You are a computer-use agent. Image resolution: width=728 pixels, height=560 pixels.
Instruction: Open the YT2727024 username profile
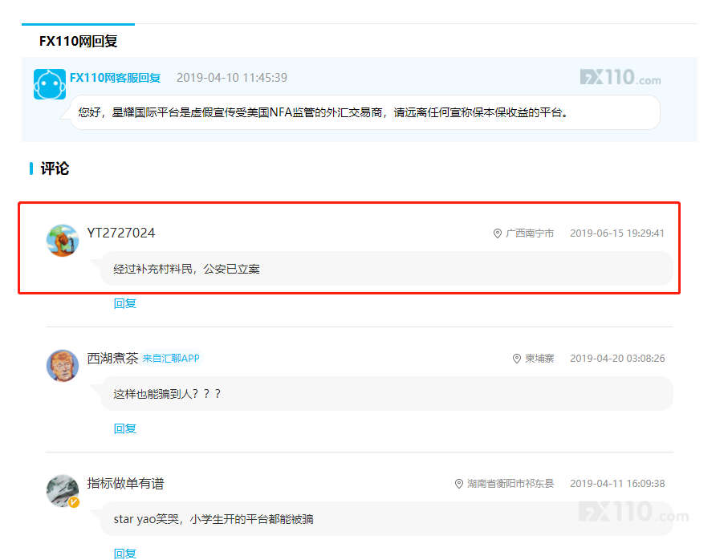(x=121, y=233)
